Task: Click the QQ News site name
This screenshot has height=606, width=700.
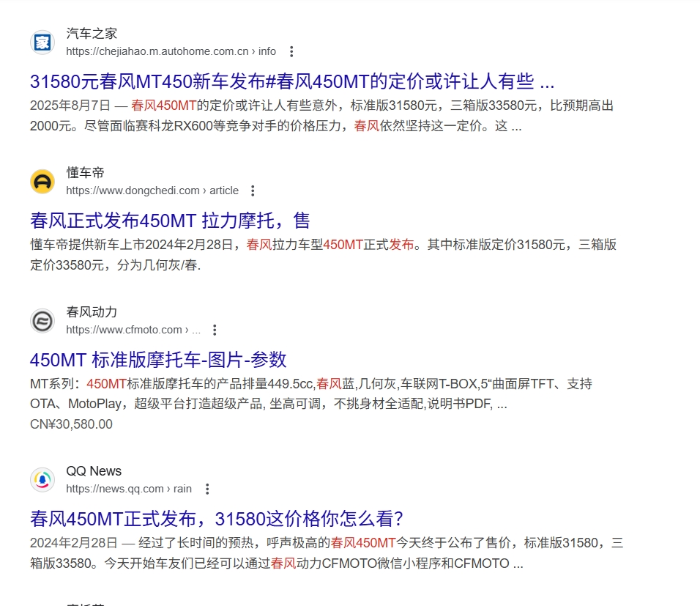Action: click(x=94, y=471)
